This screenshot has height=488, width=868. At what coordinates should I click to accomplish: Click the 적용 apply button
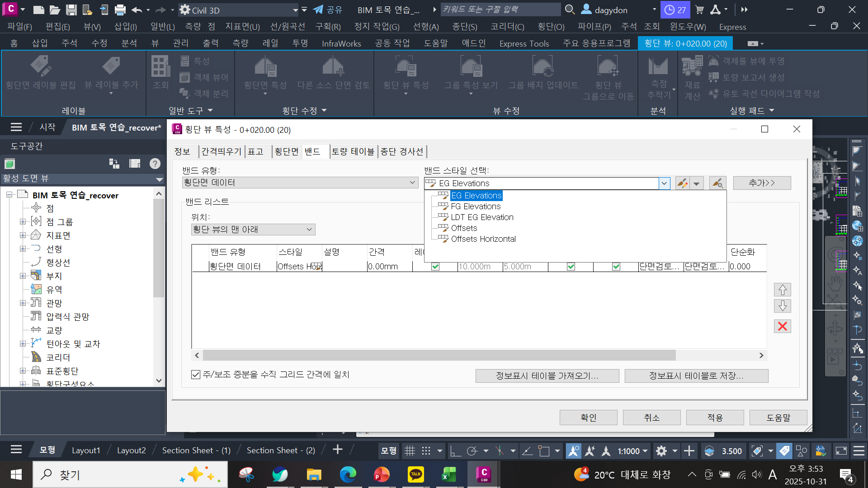[715, 418]
